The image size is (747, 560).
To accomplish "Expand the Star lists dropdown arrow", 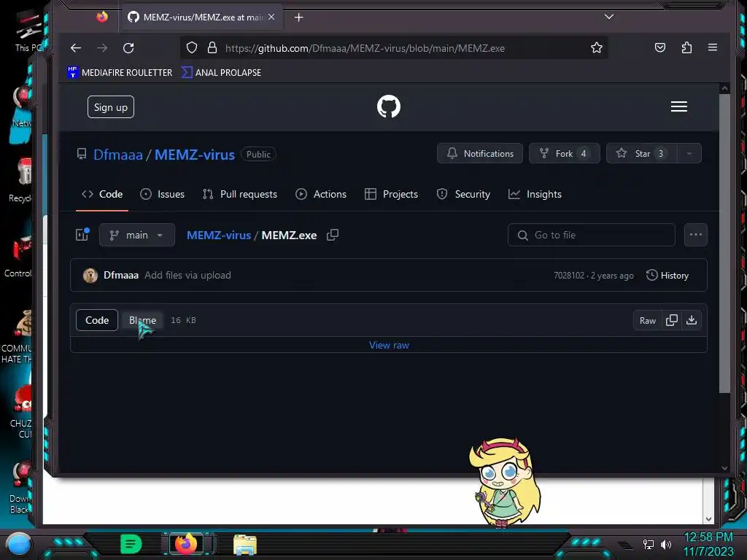I will pyautogui.click(x=689, y=153).
